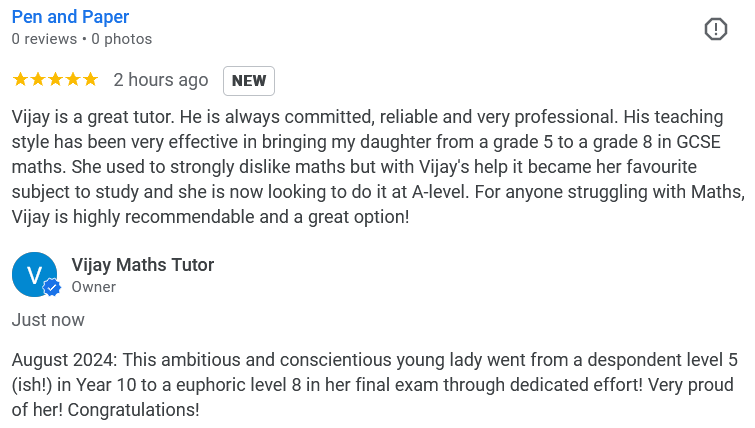Click the NEW badge beside the review date
This screenshot has width=755, height=428.
tap(249, 81)
